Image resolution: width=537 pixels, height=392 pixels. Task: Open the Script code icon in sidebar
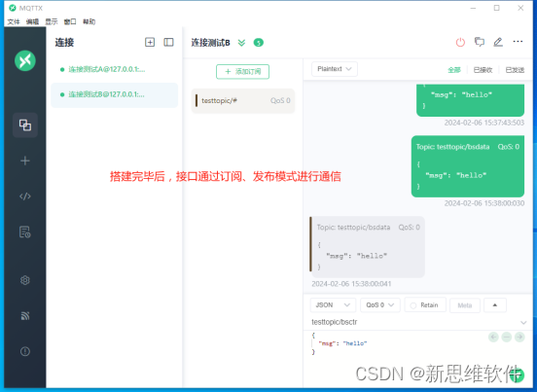pyautogui.click(x=25, y=196)
